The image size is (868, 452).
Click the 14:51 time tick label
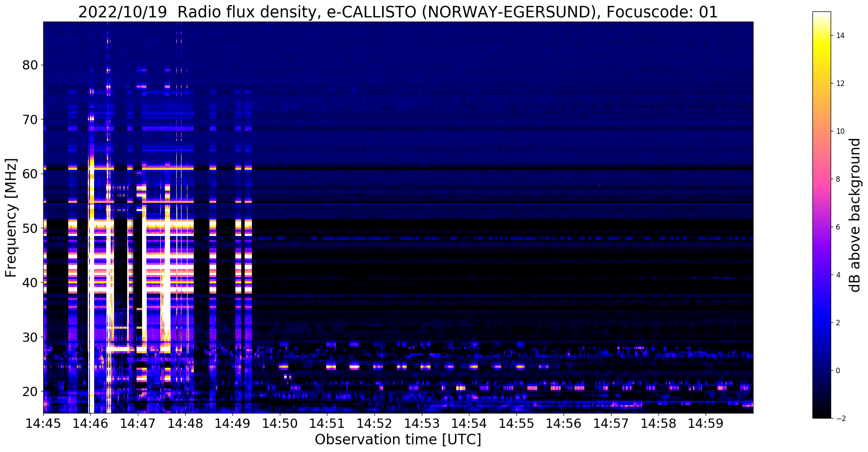327,423
